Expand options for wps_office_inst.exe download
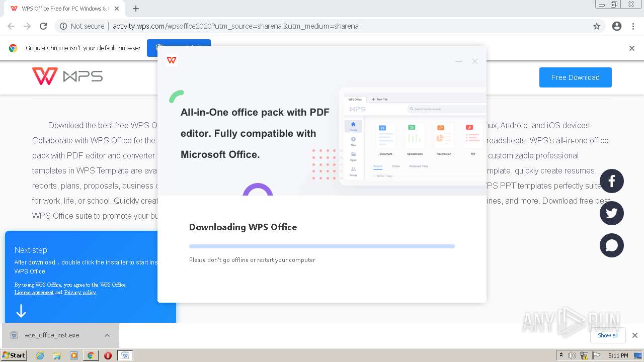Screen dimensions: 644x362 coord(107,335)
